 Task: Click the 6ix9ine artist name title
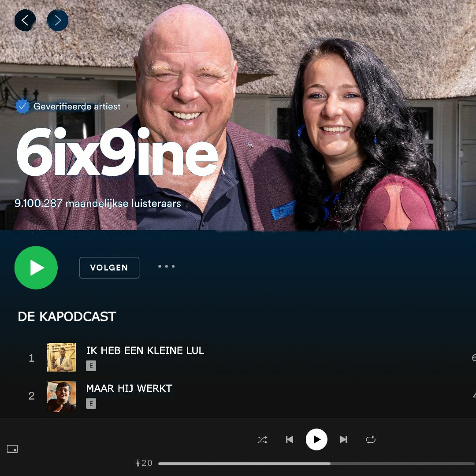(x=117, y=152)
